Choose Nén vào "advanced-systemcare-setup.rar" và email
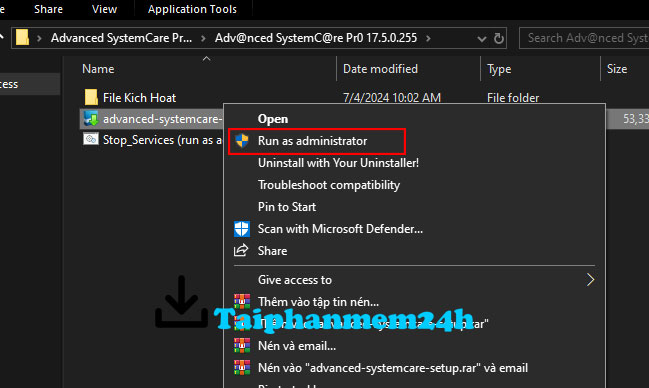Viewport: 649px width, 388px height. click(393, 368)
